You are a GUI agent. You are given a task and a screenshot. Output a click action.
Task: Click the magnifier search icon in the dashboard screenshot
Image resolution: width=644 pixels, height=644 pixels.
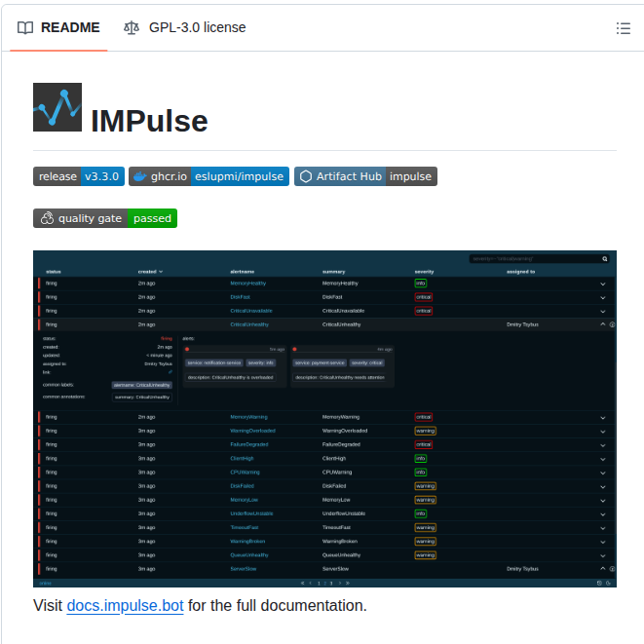coord(605,259)
